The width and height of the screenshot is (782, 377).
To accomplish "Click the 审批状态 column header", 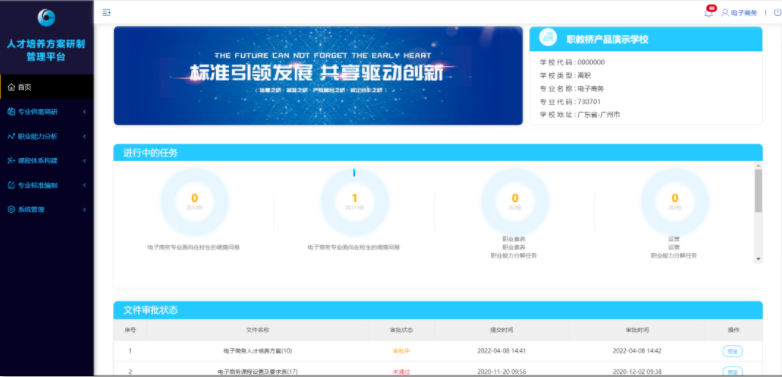I will pyautogui.click(x=401, y=330).
